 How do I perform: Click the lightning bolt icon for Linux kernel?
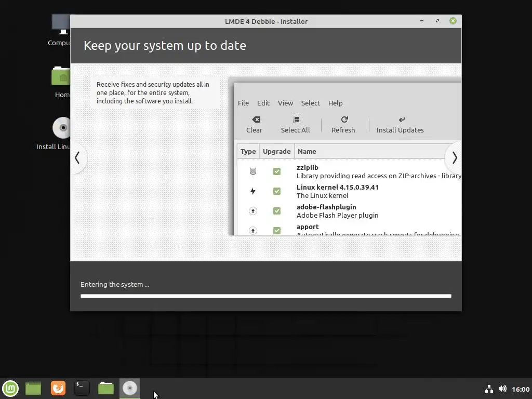tap(253, 191)
